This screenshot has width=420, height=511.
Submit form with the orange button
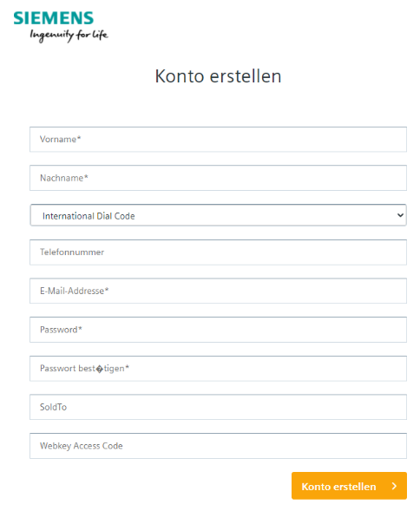coord(349,486)
